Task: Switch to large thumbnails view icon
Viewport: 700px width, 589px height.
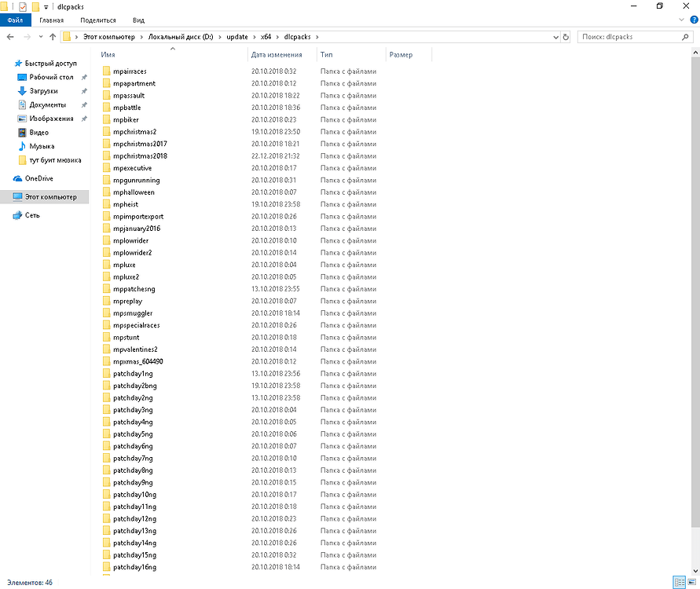Action: (x=692, y=582)
